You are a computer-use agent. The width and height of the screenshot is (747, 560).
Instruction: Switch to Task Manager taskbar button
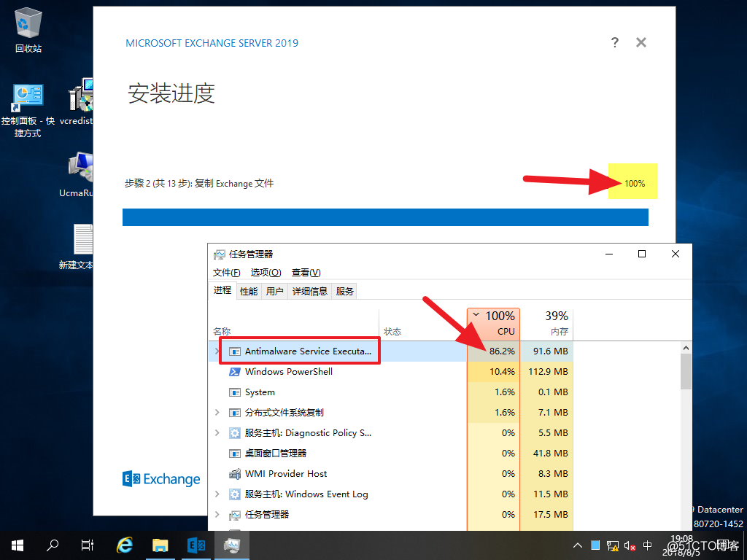coord(231,545)
